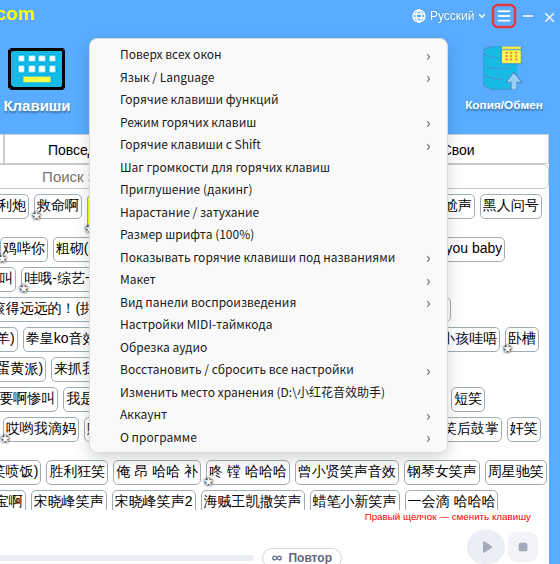Switch to the Повсе... tab
This screenshot has width=560, height=564.
point(47,150)
